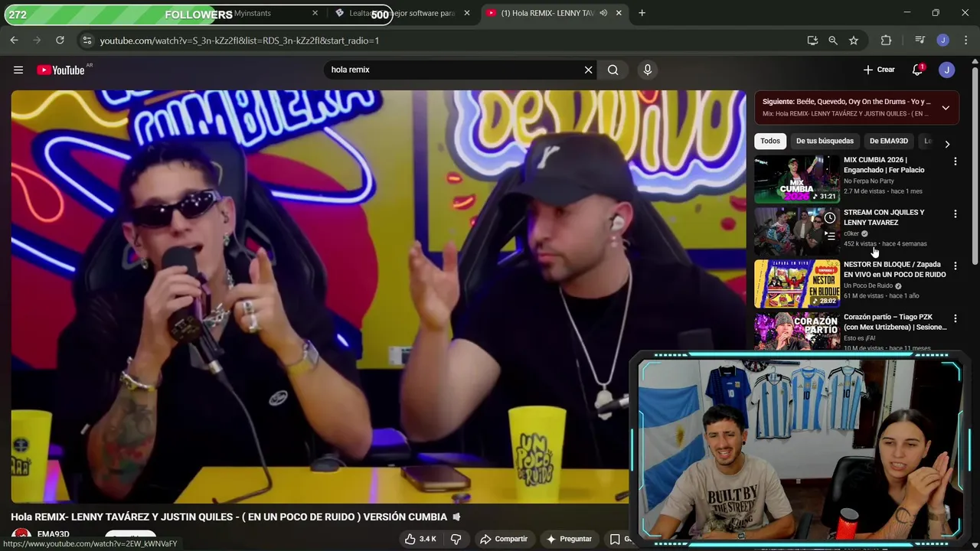Open Corazón partío thumbnail
Viewport: 980px width, 551px height.
coord(797,331)
